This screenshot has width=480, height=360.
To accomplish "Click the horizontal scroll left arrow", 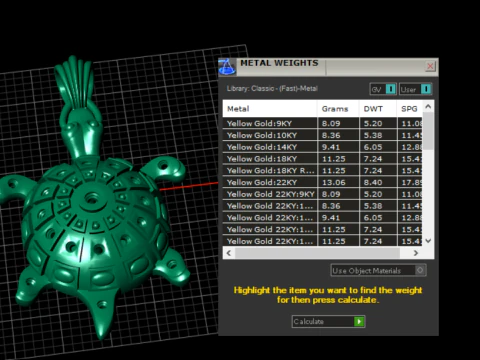I will click(229, 253).
